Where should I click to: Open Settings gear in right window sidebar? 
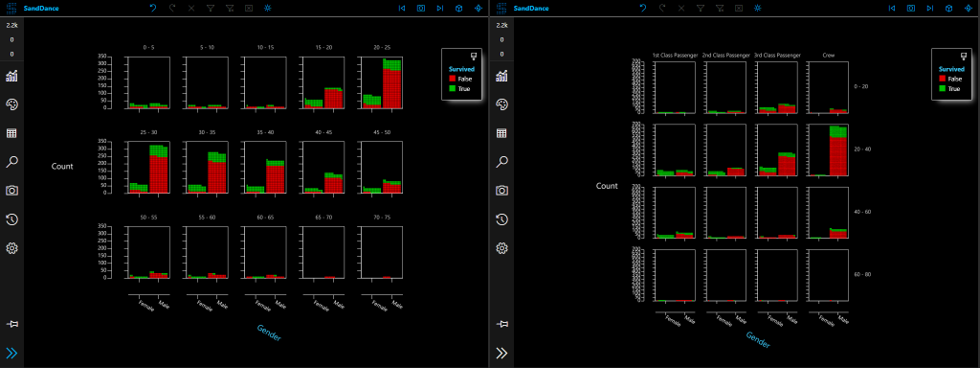(501, 248)
